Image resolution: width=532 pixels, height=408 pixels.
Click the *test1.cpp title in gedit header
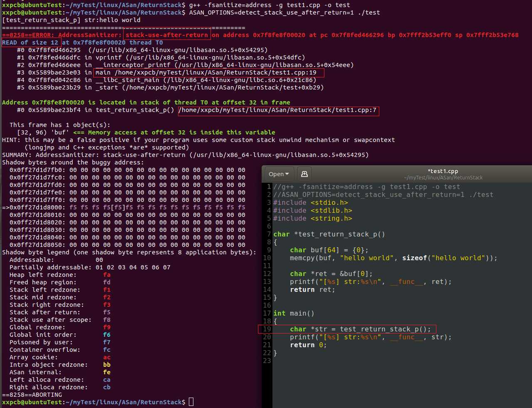click(x=443, y=171)
